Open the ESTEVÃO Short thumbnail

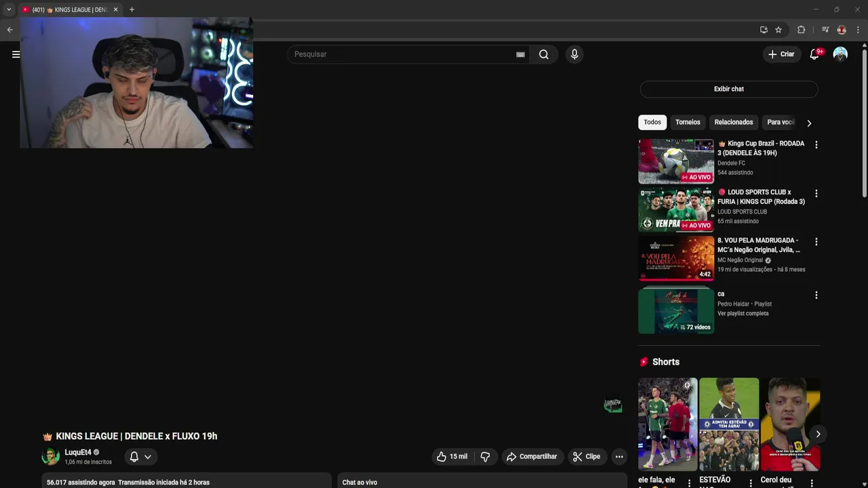(729, 424)
